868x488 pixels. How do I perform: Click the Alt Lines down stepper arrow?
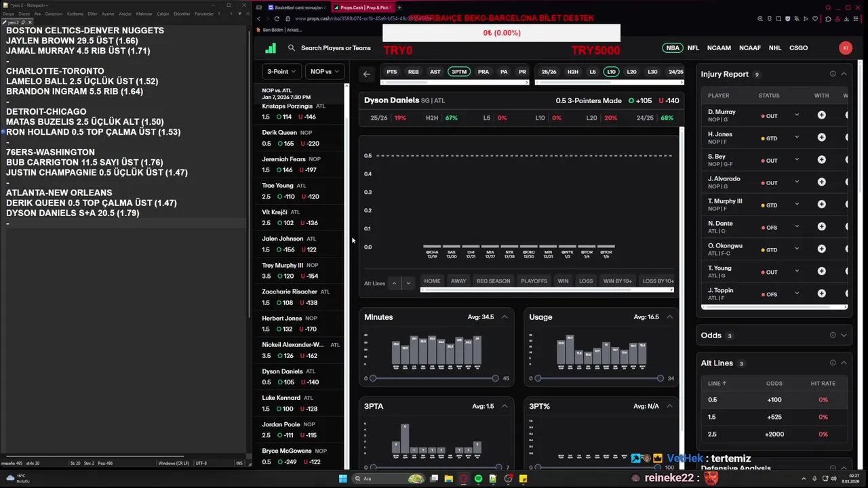[408, 283]
